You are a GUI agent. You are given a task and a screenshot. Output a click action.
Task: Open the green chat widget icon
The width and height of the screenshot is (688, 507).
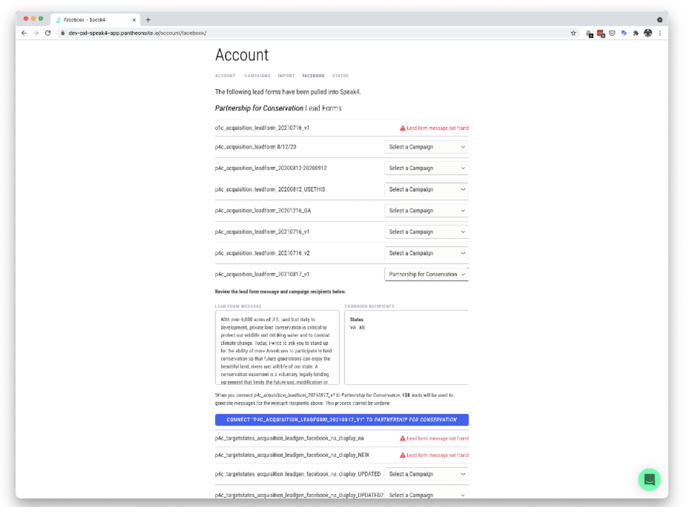point(649,479)
